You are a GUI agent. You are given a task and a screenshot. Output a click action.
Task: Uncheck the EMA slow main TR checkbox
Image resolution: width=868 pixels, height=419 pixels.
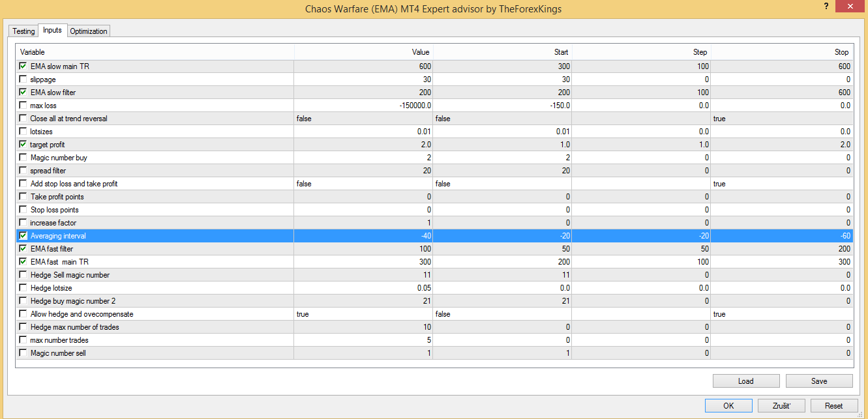(x=23, y=66)
